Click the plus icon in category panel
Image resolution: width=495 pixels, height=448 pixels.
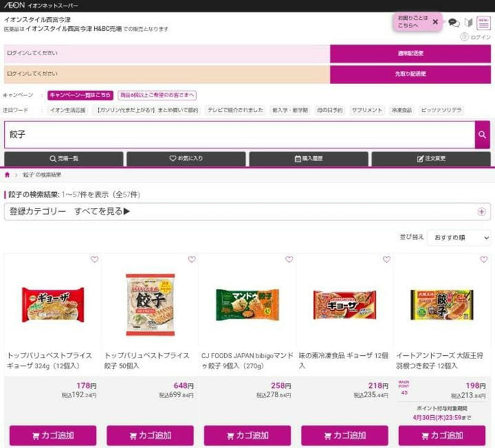tap(481, 212)
